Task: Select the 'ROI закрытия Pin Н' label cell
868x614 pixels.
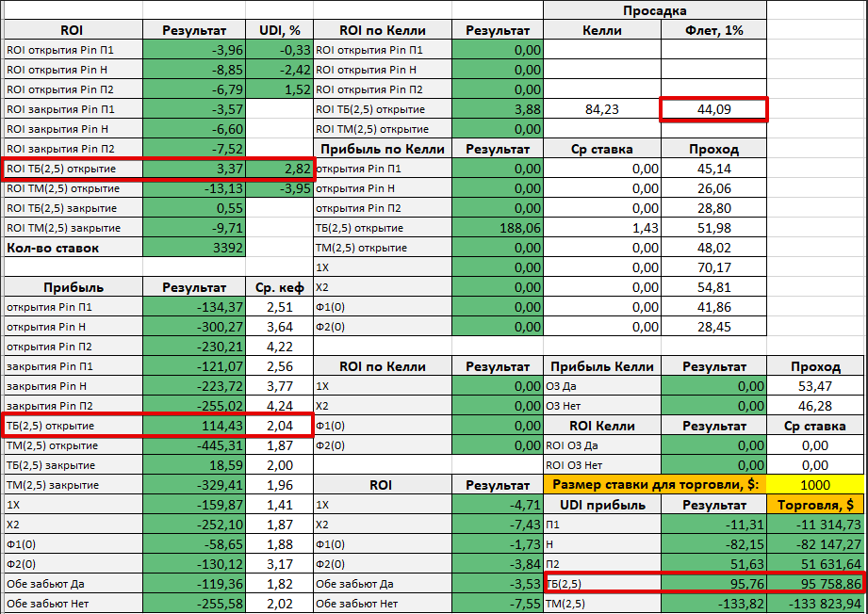Action: pyautogui.click(x=74, y=129)
